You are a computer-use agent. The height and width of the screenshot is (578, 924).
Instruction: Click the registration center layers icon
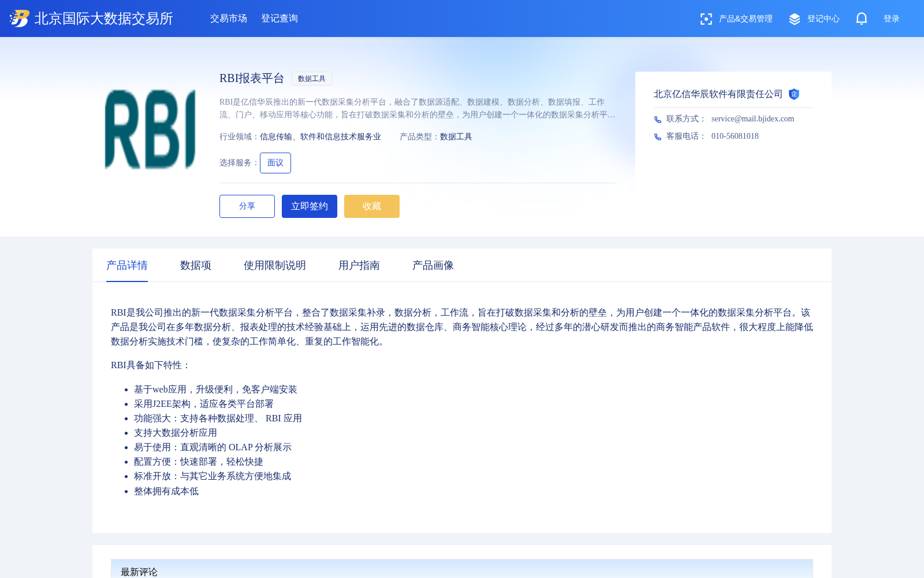coord(795,19)
